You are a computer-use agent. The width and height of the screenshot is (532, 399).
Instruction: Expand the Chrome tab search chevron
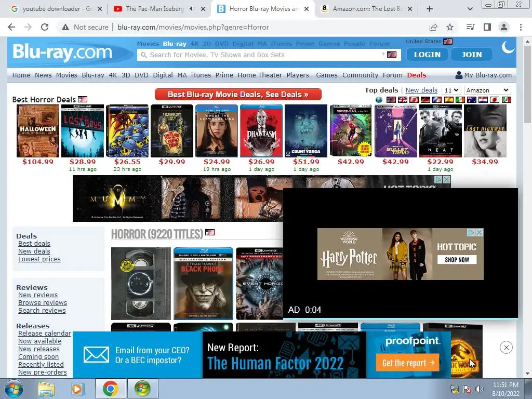pyautogui.click(x=470, y=9)
